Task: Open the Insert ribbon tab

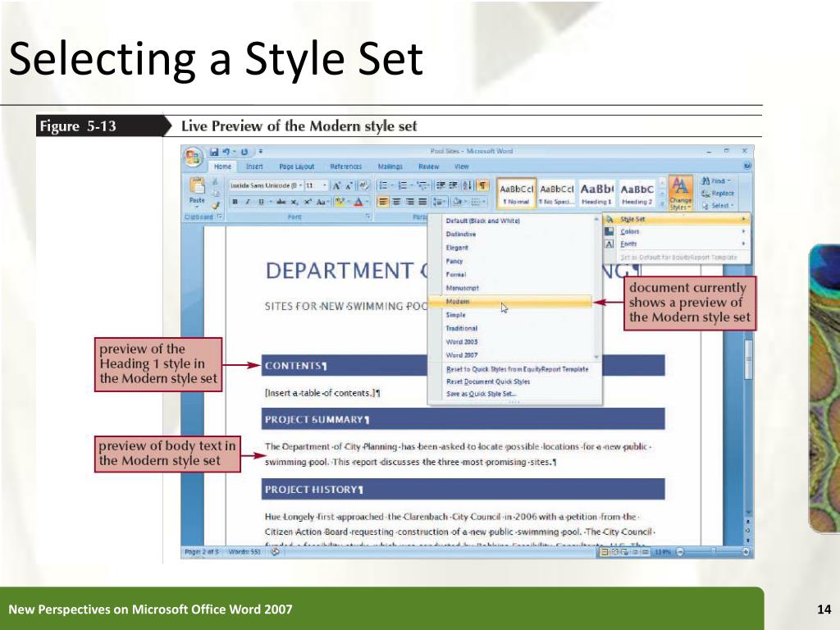Action: point(254,167)
